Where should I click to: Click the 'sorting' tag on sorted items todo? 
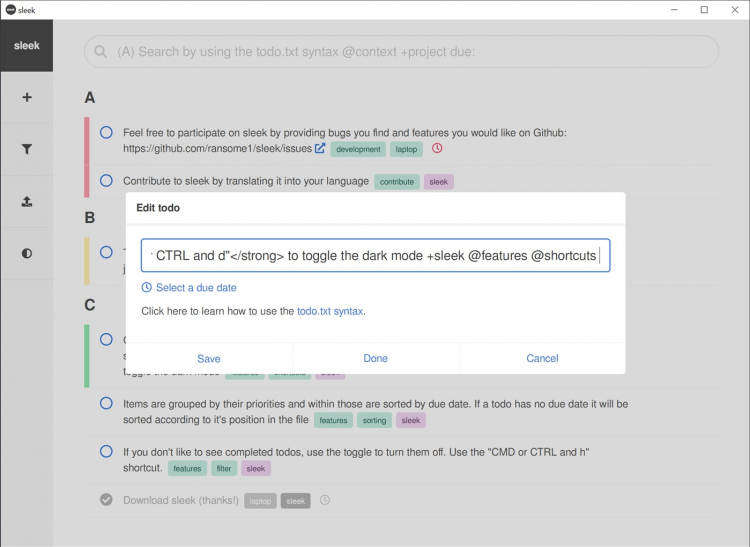tap(375, 421)
